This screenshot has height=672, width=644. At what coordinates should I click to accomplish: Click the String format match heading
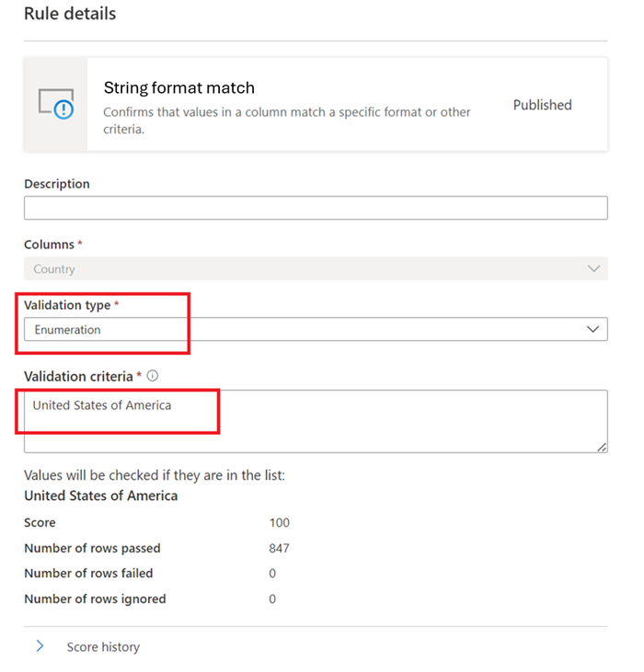pyautogui.click(x=179, y=88)
